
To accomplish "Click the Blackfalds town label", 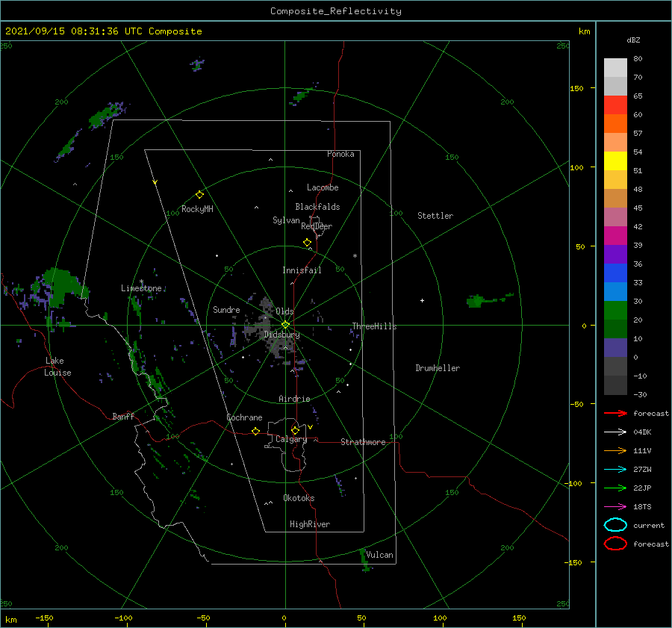I will (x=317, y=207).
